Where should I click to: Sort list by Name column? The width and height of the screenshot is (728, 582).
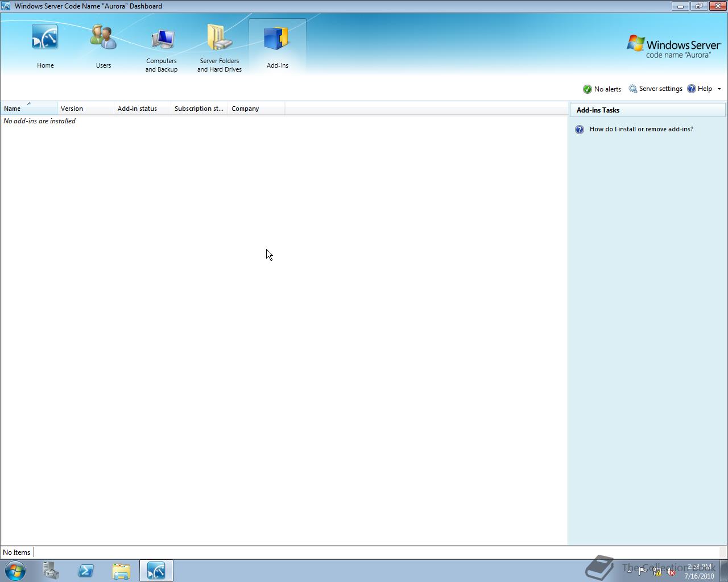tap(29, 109)
